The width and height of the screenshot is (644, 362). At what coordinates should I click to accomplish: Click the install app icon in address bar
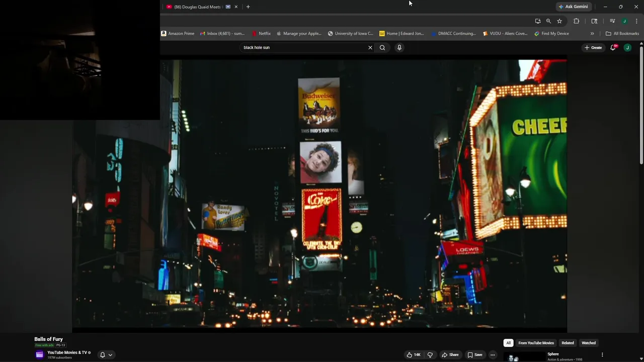(x=538, y=21)
